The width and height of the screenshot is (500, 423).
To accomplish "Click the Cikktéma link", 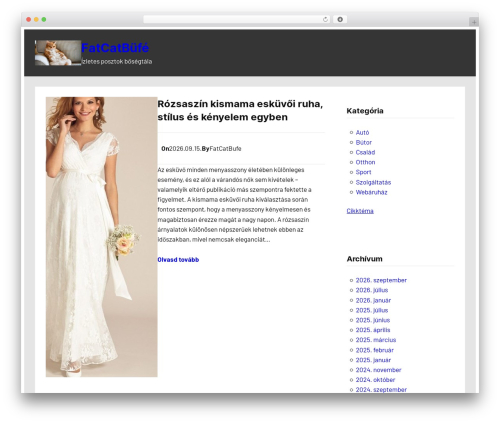I will point(360,211).
